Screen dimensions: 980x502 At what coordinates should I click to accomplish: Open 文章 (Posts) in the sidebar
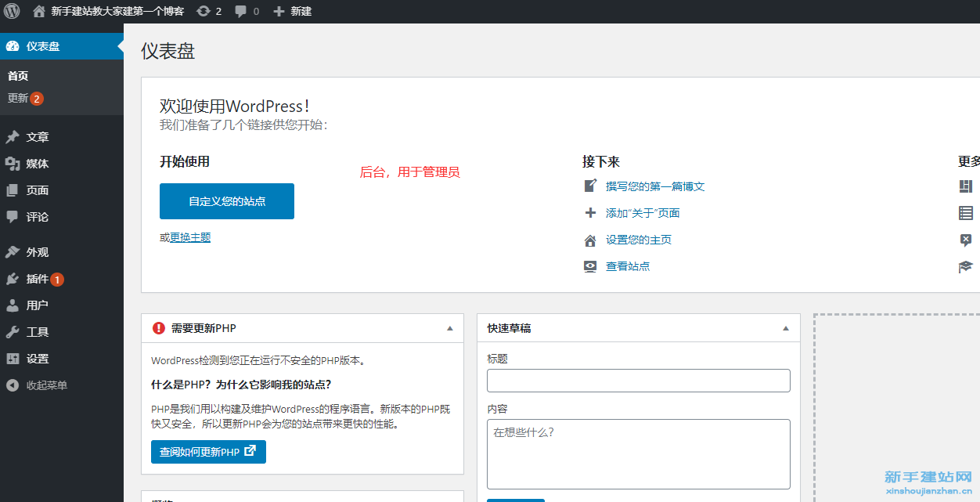point(38,137)
